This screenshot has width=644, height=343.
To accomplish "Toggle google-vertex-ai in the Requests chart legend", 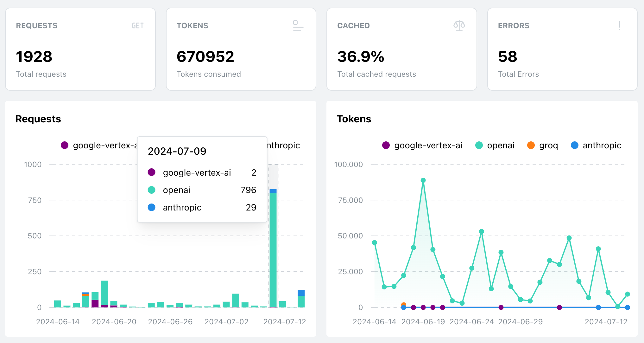I will [x=99, y=146].
